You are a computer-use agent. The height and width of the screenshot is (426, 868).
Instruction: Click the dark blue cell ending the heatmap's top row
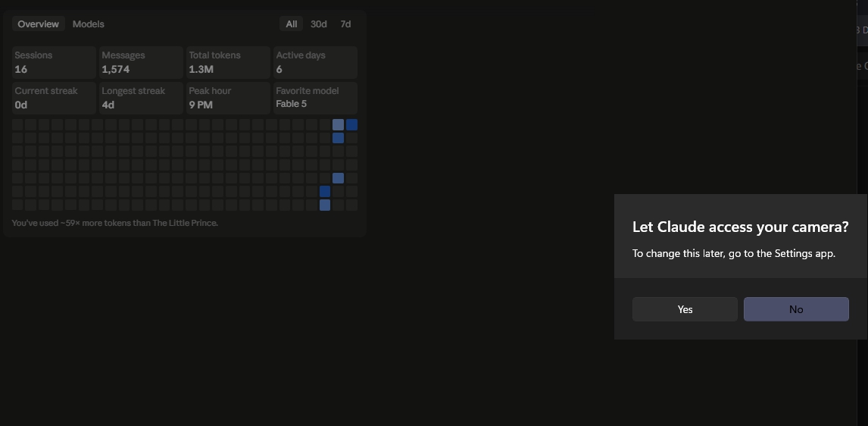click(x=351, y=124)
